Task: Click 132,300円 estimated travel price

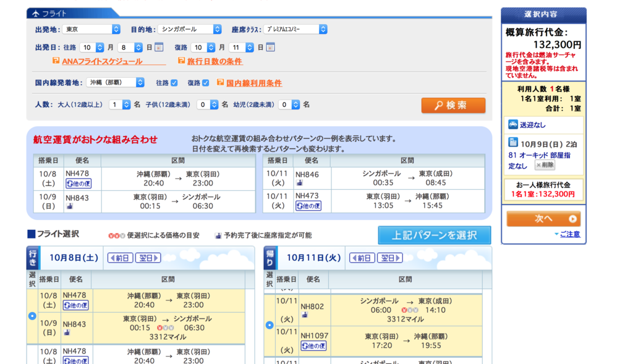Action: [558, 44]
